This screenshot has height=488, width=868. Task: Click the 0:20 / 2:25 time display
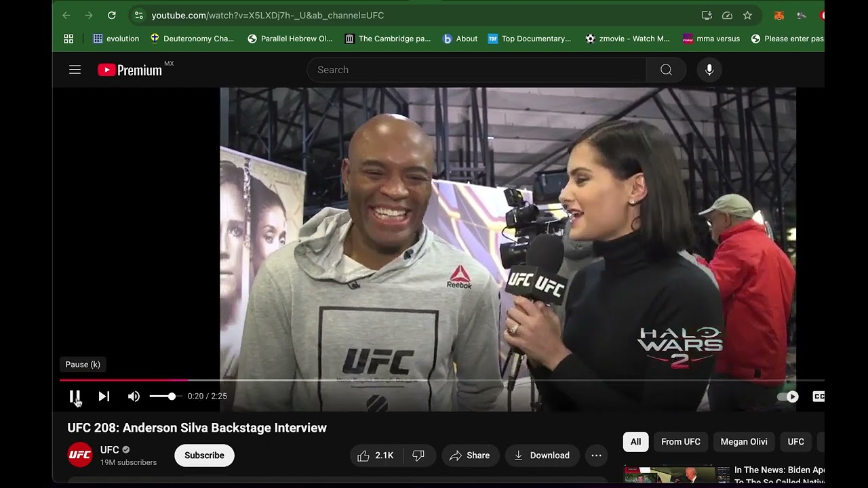[208, 396]
